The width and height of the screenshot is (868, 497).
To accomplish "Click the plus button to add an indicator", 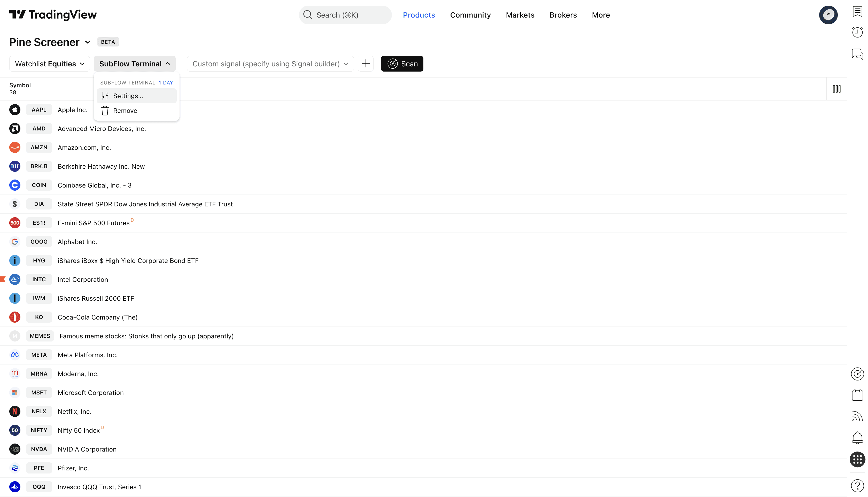I will 366,64.
